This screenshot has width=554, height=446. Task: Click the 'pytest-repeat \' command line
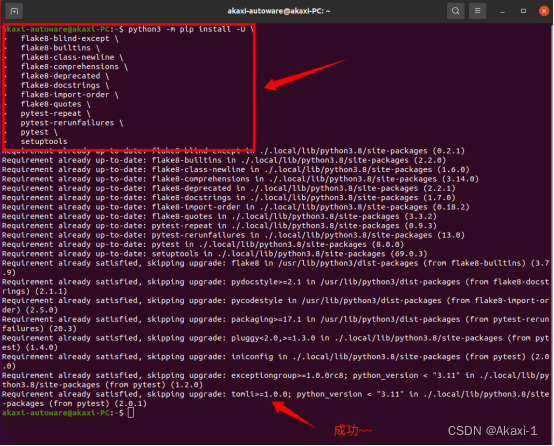pos(55,113)
